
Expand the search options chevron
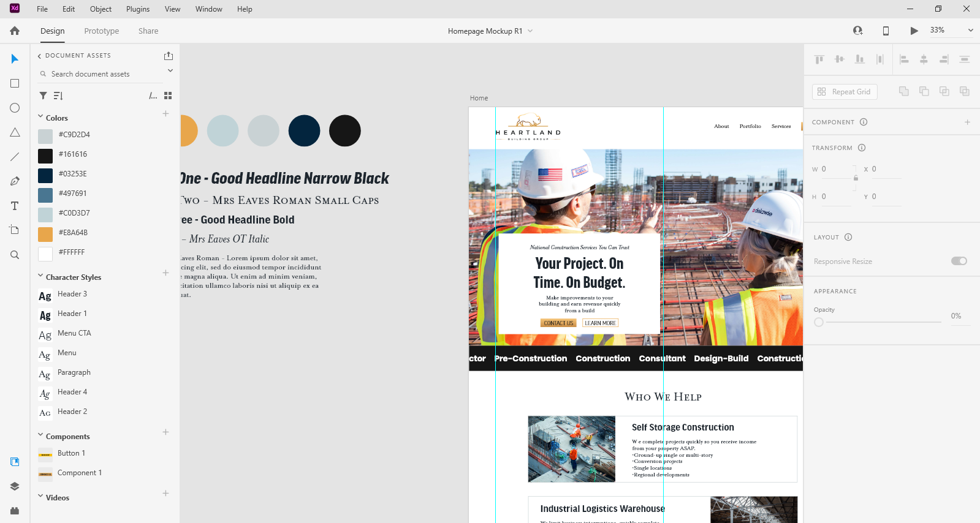[170, 70]
